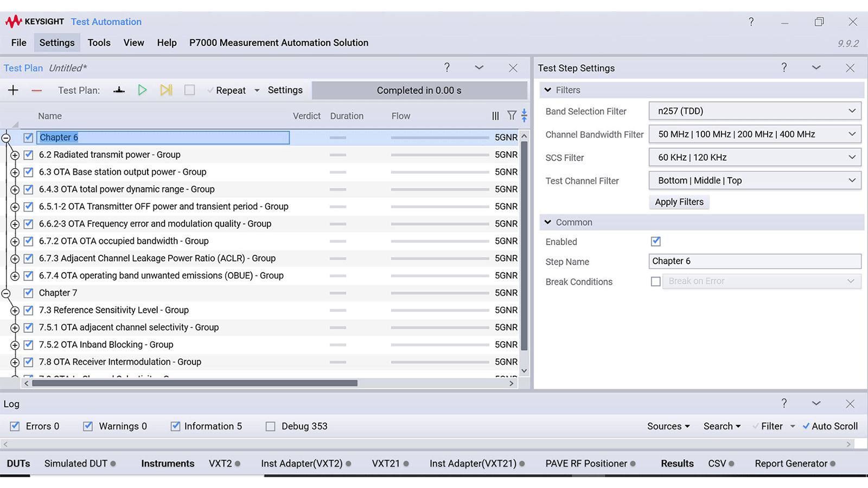Viewport: 868px width, 488px height.
Task: Run the test plan with green play icon
Action: [x=142, y=90]
